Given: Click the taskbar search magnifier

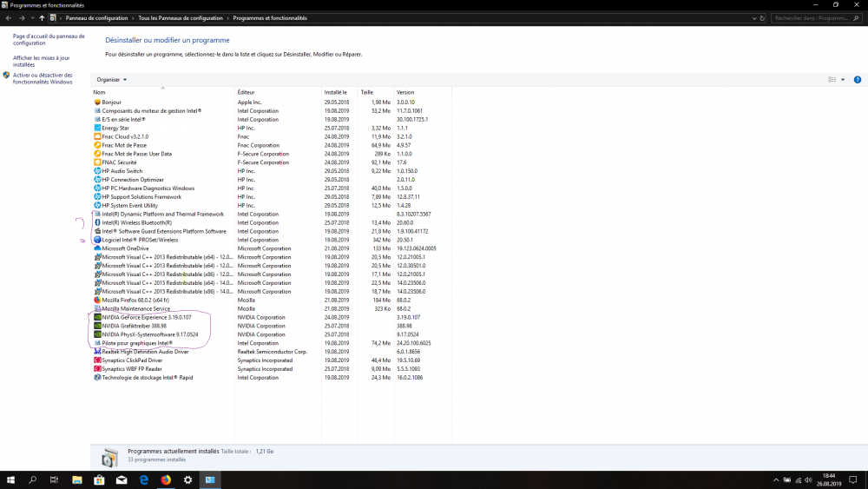Looking at the screenshot, I should click(x=33, y=480).
